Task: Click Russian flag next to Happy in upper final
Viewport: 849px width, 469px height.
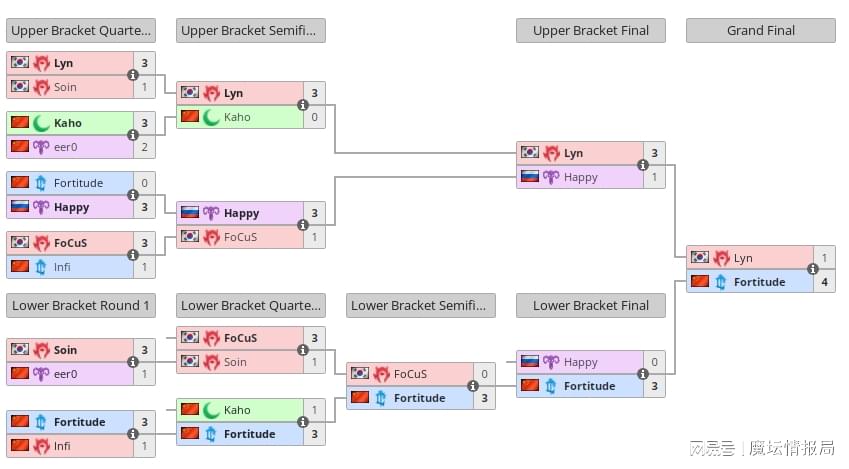Action: [530, 177]
